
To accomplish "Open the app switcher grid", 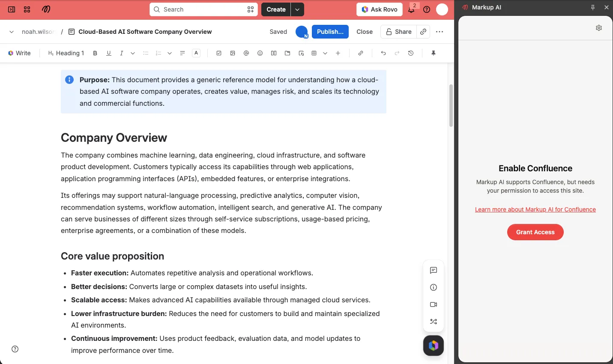I will pos(27,9).
